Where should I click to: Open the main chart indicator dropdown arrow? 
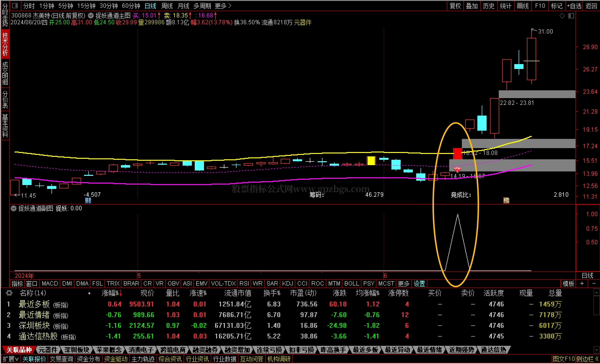(x=91, y=16)
